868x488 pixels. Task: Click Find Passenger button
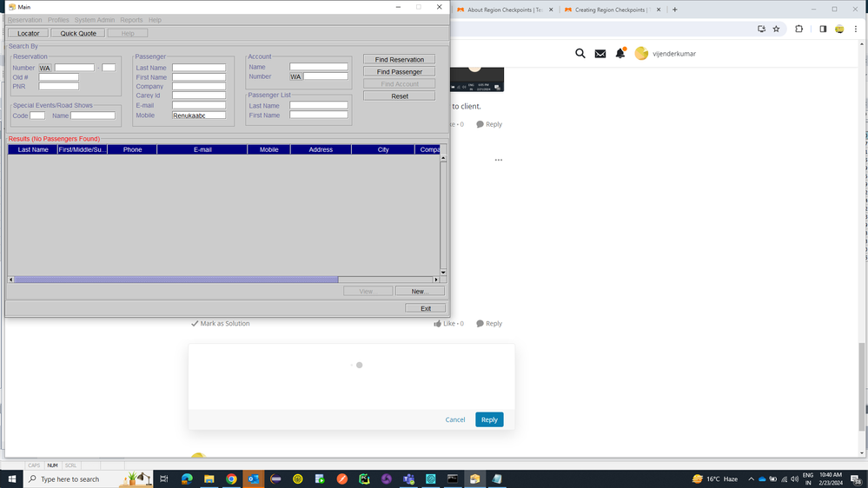point(399,71)
